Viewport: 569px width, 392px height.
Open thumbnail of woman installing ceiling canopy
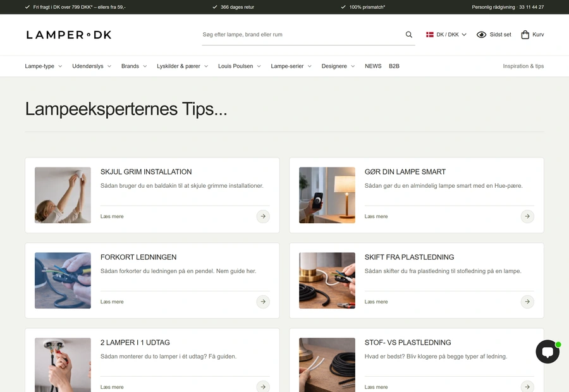[x=63, y=195]
